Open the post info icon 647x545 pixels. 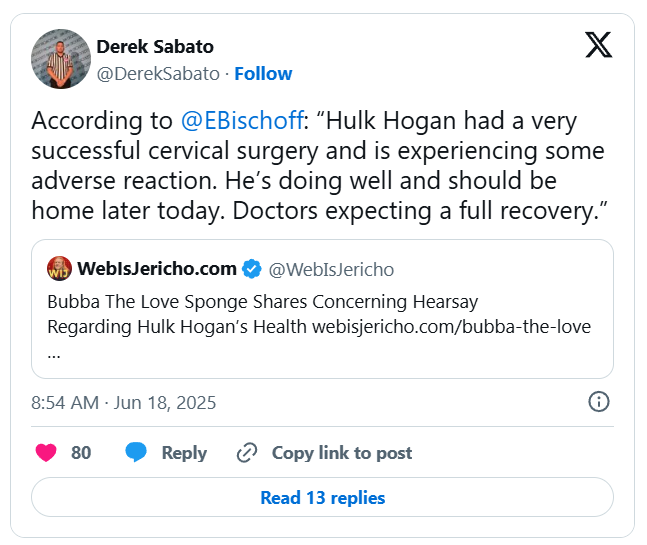(x=598, y=402)
